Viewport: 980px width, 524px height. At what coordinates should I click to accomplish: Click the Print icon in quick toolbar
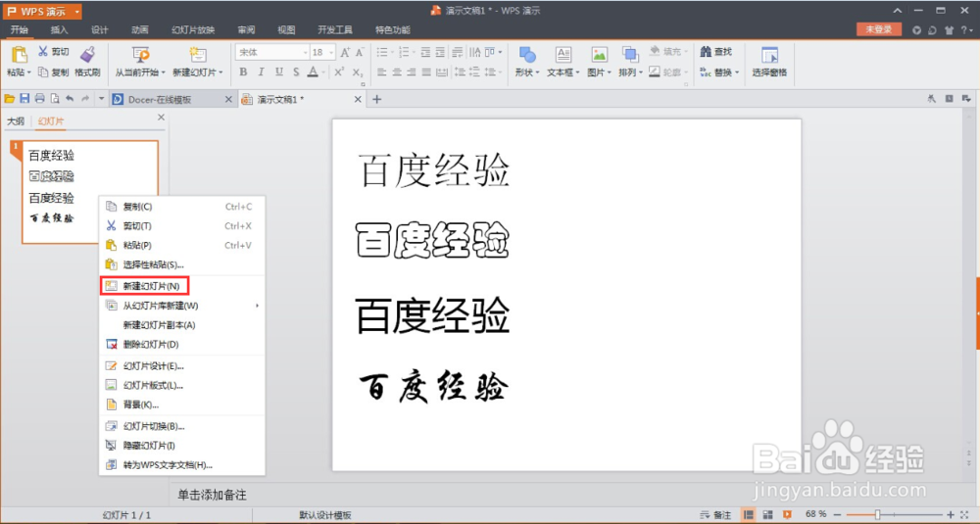pyautogui.click(x=39, y=99)
